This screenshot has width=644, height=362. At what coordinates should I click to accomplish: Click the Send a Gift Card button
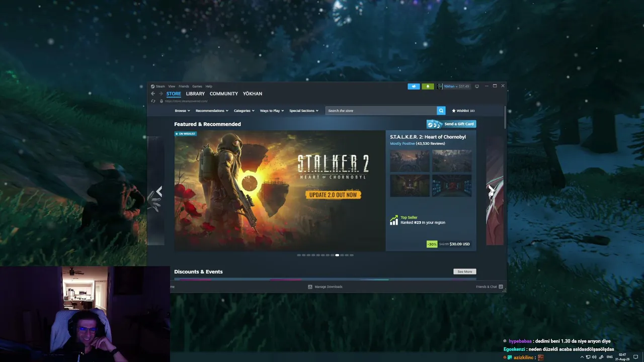451,124
